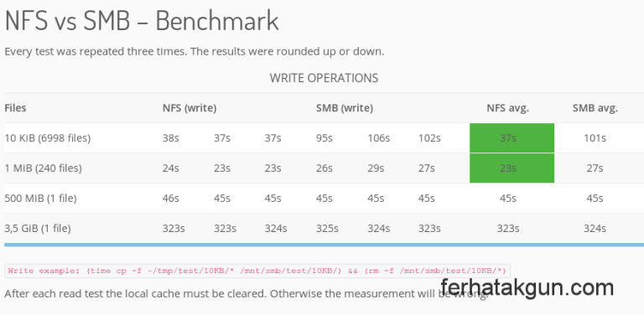Click the '1 MiB (240 files)' row label
The image size is (644, 315).
pyautogui.click(x=43, y=168)
